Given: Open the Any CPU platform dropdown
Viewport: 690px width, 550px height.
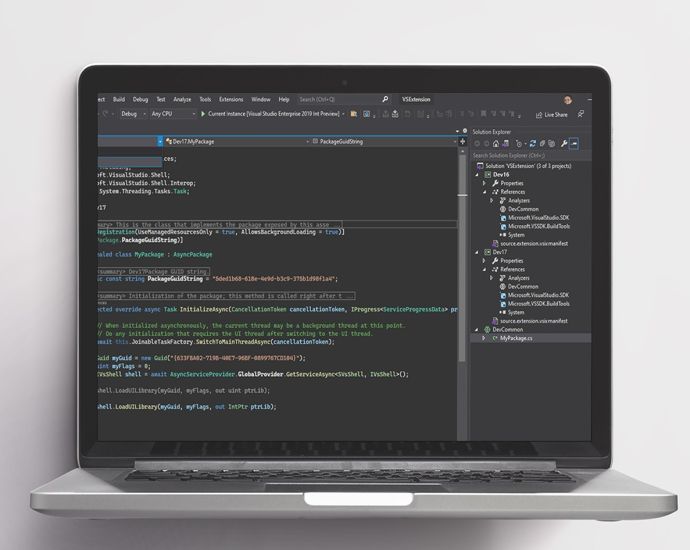Looking at the screenshot, I should (173, 114).
